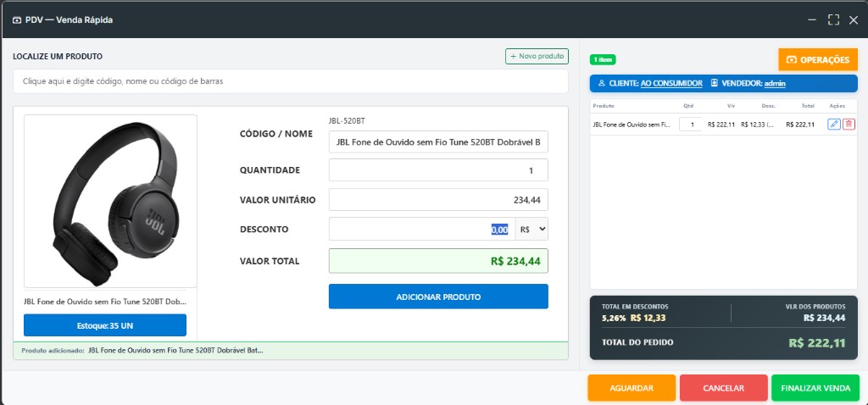The image size is (868, 405).
Task: Click the edit pencil icon in cart row
Action: click(x=834, y=125)
